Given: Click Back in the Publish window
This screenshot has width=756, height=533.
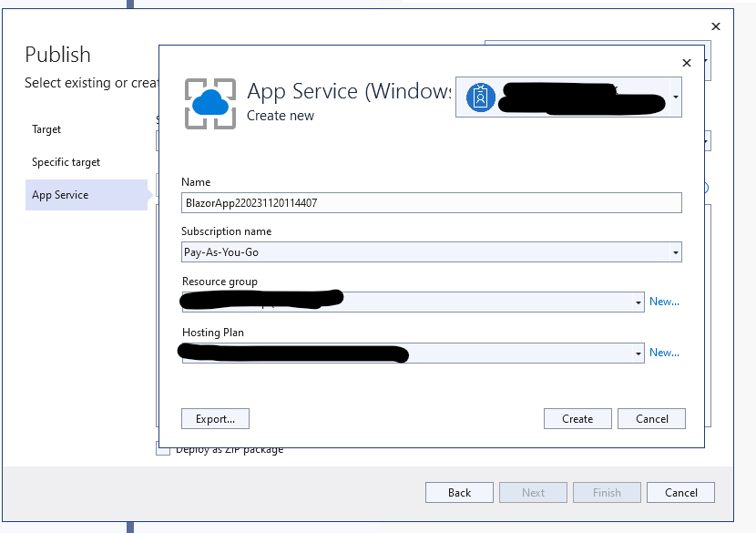Looking at the screenshot, I should (x=459, y=493).
